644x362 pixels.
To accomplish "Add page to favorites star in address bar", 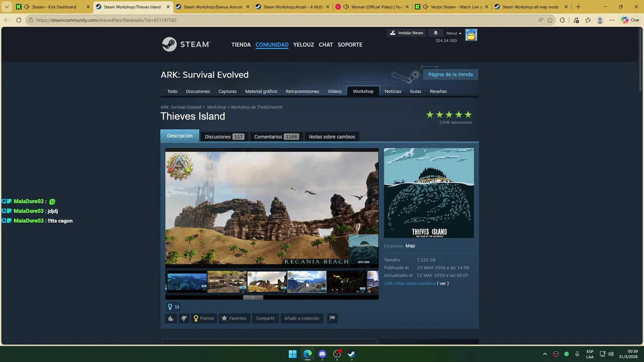I will [550, 20].
